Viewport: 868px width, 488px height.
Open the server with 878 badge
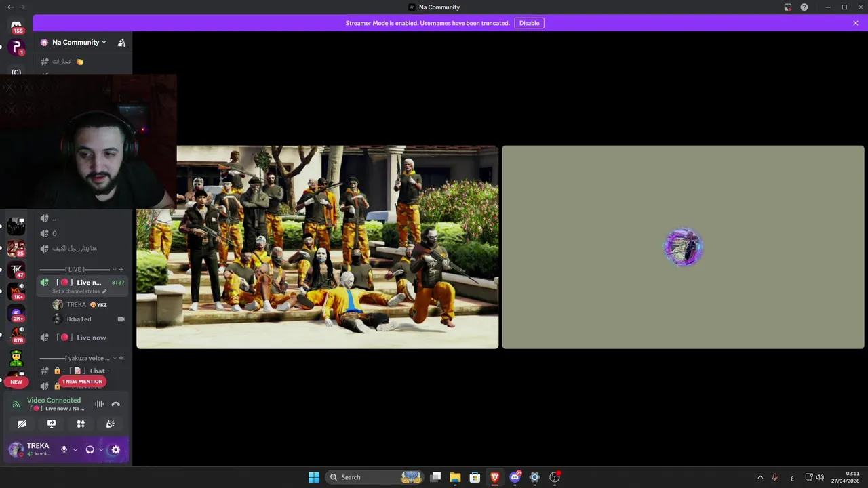(x=16, y=335)
